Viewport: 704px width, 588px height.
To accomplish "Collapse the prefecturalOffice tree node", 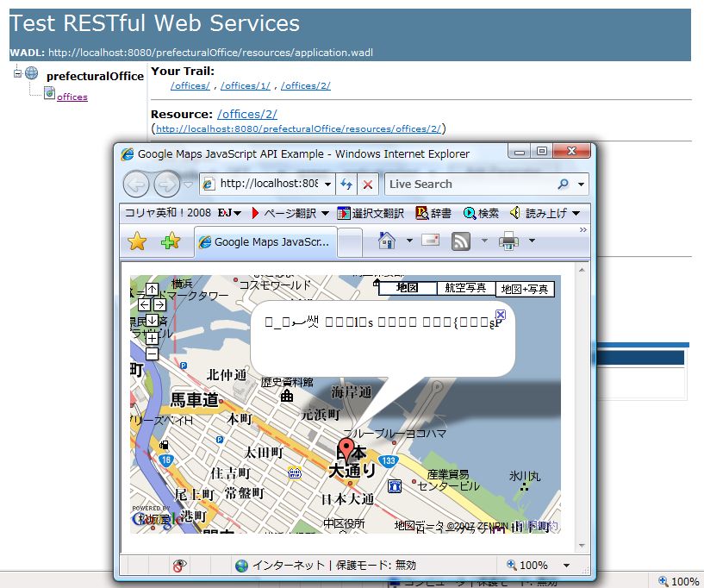I will point(17,74).
